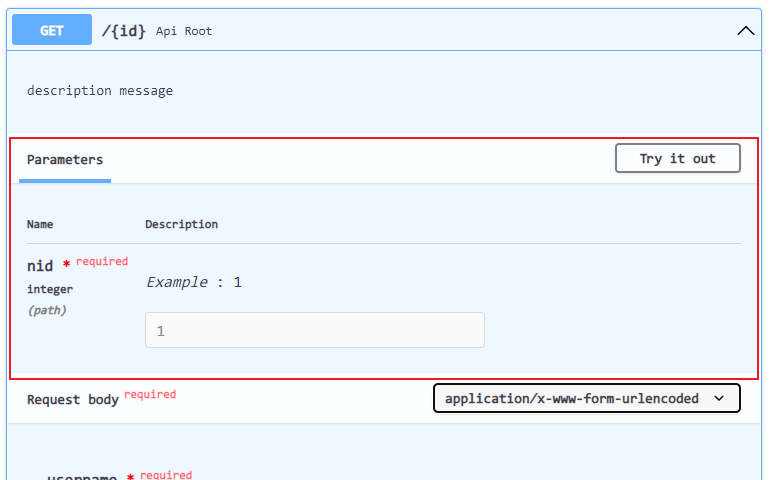
Task: Click the Name column header
Action: click(40, 224)
